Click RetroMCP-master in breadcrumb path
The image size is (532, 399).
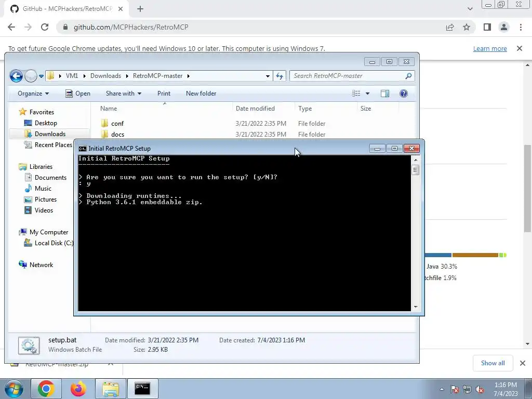(158, 76)
